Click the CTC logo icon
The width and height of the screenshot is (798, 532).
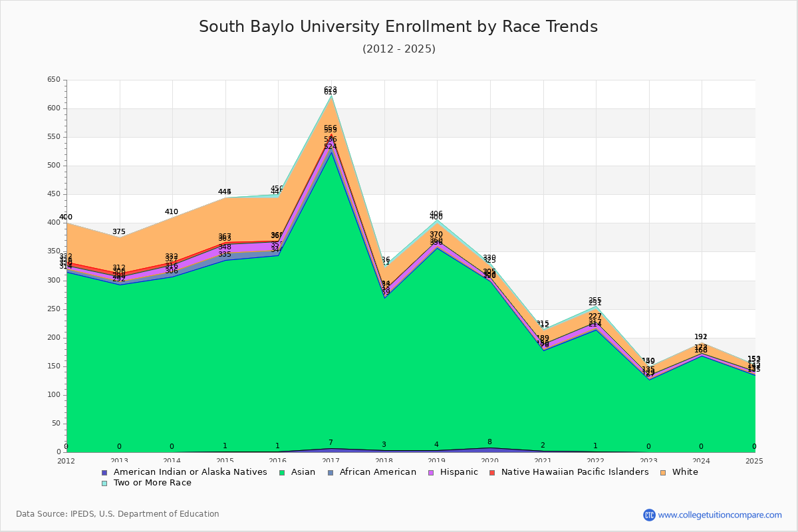[x=649, y=515]
